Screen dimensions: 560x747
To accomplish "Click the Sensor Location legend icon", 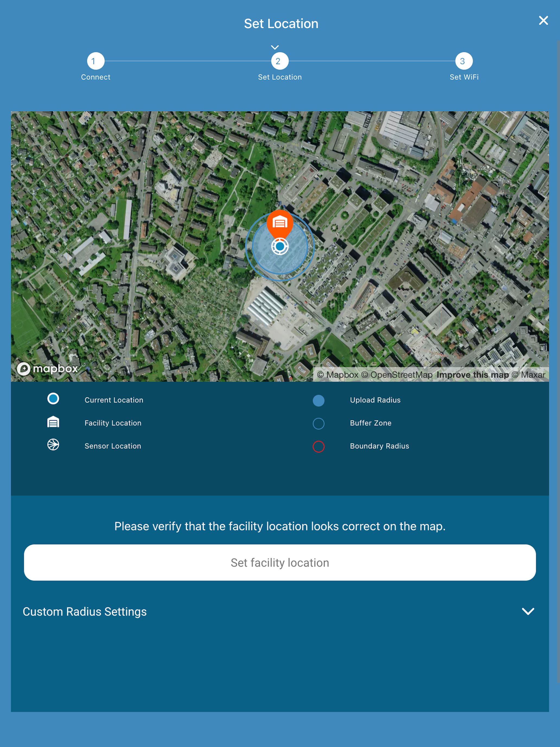I will (x=53, y=444).
